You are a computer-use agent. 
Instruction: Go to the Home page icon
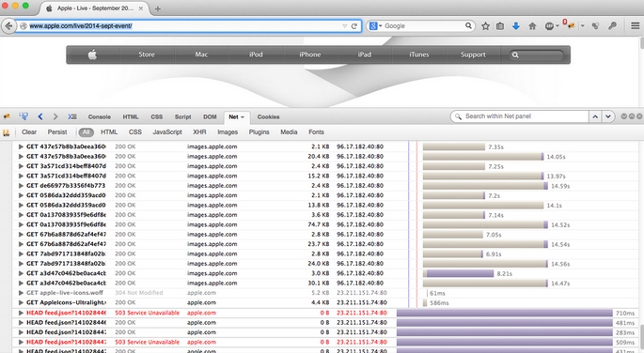pyautogui.click(x=532, y=26)
